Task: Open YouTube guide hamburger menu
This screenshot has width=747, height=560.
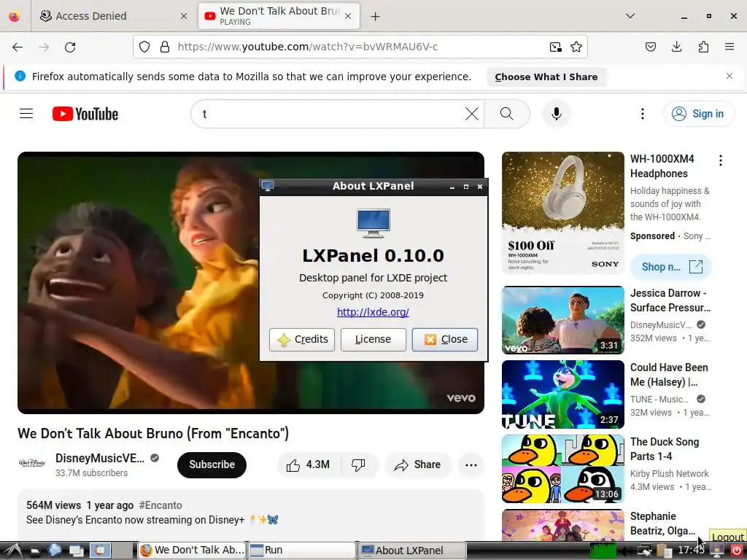Action: pyautogui.click(x=26, y=114)
